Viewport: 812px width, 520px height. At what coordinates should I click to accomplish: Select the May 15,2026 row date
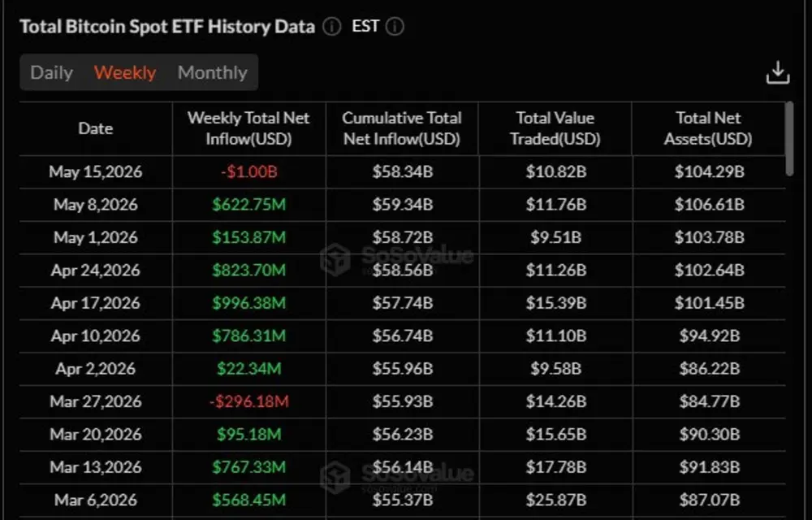[x=95, y=171]
